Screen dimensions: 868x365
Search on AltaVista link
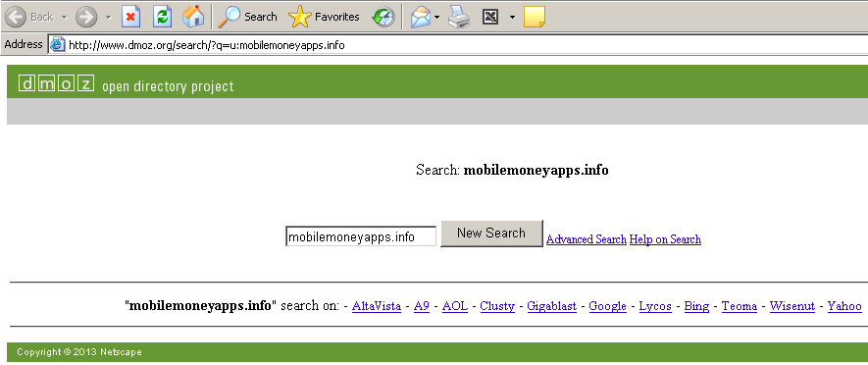377,306
